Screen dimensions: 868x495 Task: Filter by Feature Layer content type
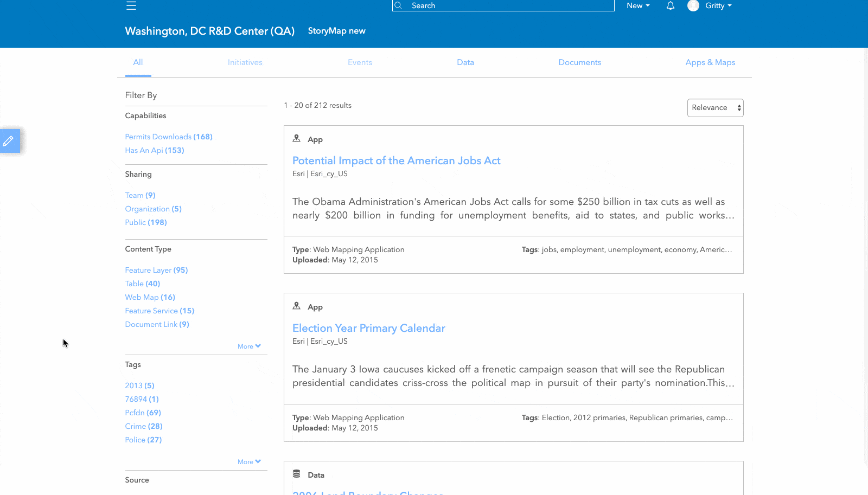156,271
